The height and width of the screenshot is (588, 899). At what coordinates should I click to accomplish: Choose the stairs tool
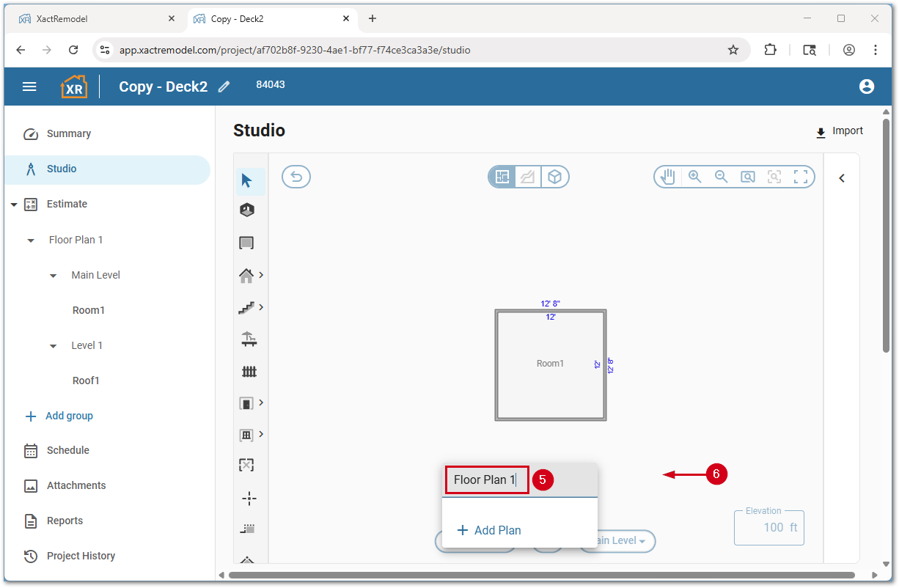point(246,308)
